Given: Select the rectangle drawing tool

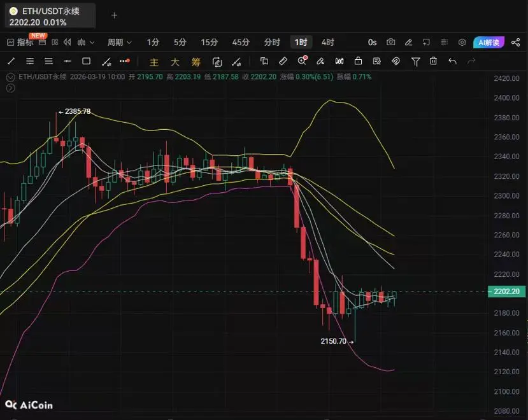Looking at the screenshot, I should click(86, 61).
